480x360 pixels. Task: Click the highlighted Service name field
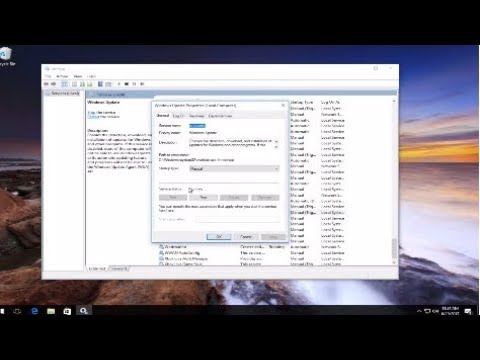[x=197, y=125]
